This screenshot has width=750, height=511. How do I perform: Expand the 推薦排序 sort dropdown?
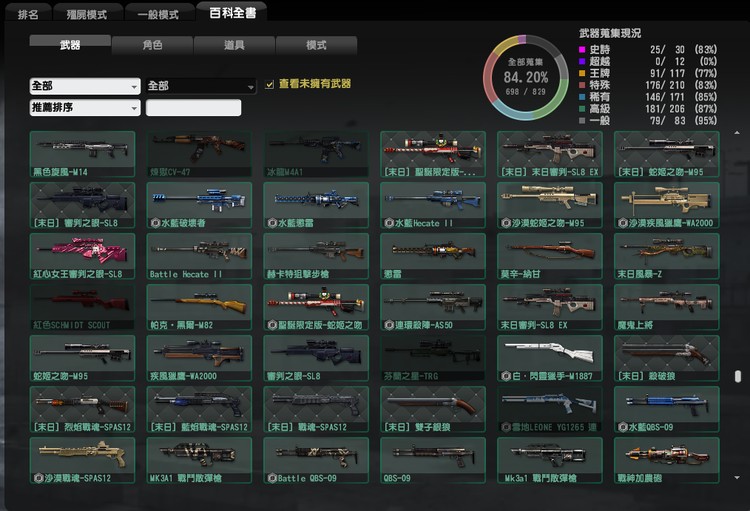(85, 108)
